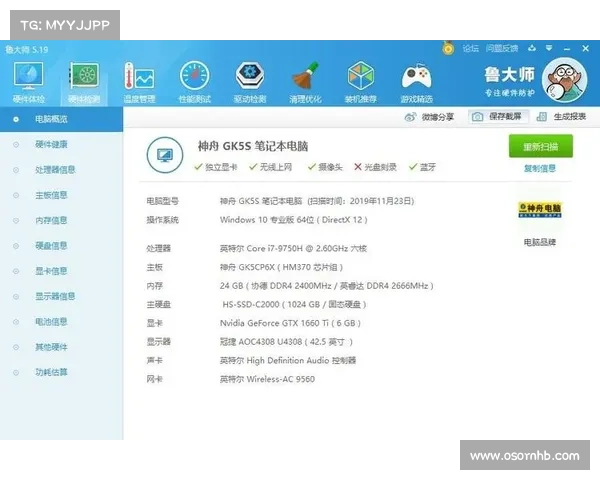Minimize the 鲁大师 window

click(x=567, y=49)
